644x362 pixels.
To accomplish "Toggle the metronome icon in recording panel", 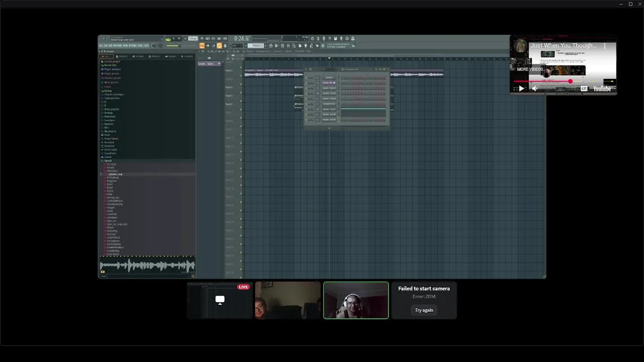I will point(202,38).
